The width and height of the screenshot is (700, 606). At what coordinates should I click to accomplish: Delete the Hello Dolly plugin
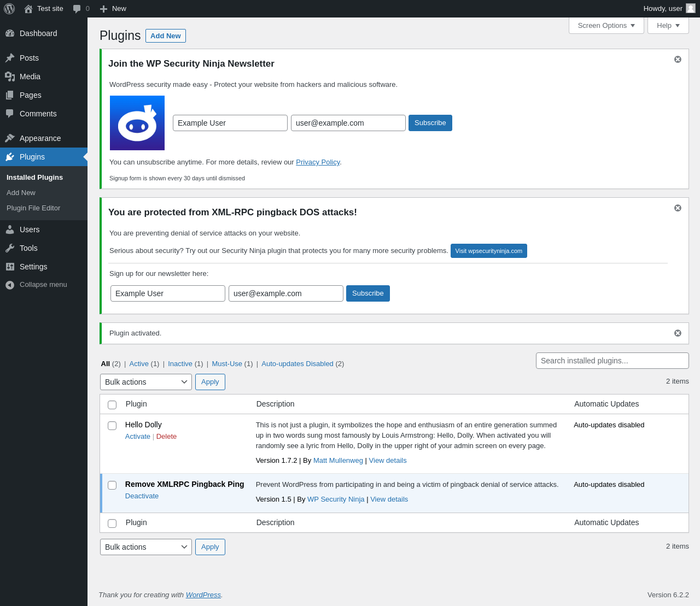point(166,437)
